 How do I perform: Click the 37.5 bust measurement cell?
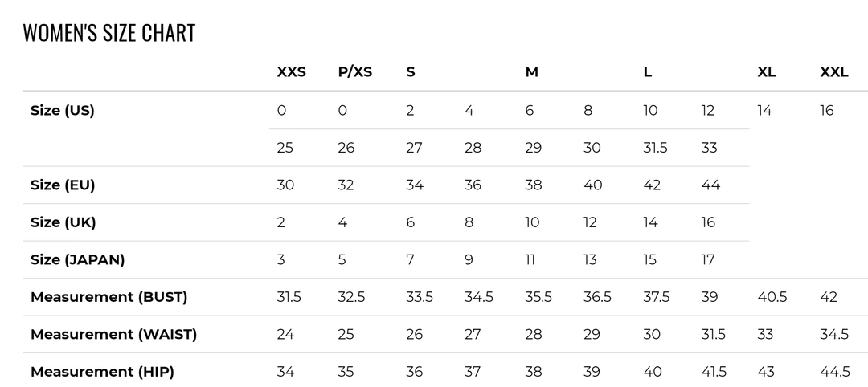pos(657,297)
